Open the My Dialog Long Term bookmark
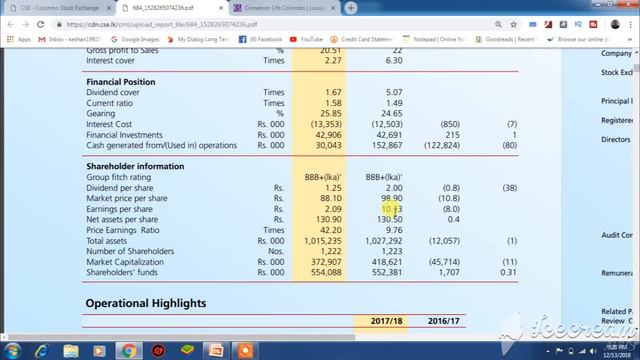Viewport: 640px width, 360px height. coord(198,39)
